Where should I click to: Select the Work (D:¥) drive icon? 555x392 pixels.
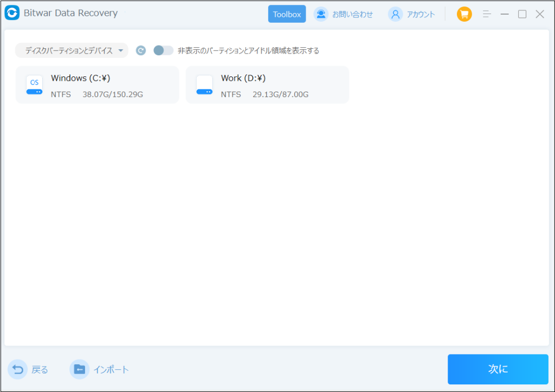coord(204,85)
